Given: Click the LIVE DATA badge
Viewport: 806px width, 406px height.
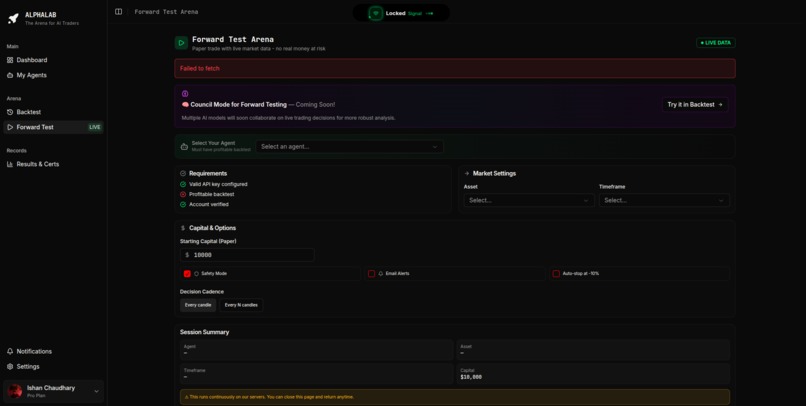Looking at the screenshot, I should coord(716,43).
